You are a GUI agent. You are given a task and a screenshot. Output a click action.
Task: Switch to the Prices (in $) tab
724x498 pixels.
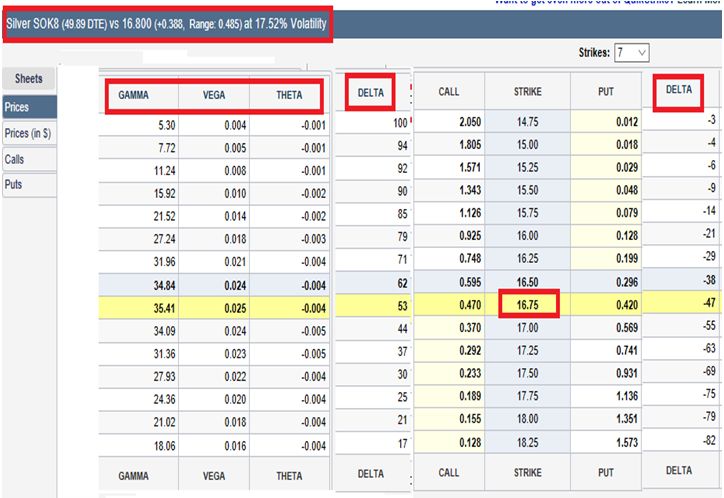point(29,133)
